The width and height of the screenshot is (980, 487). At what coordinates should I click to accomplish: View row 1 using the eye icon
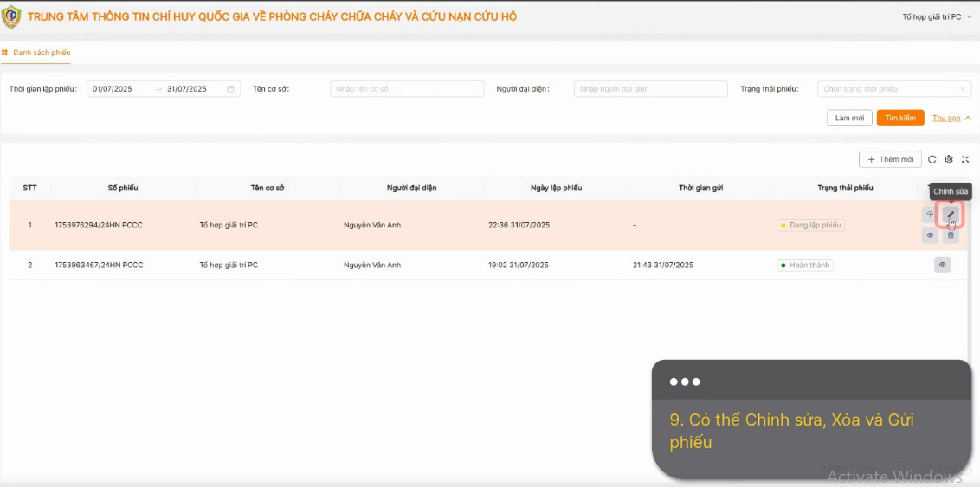tap(930, 235)
